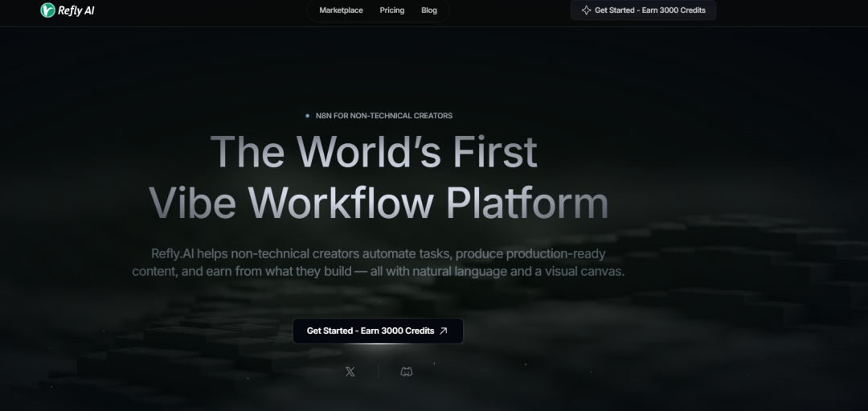
Task: Open the Marketplace nav item
Action: click(341, 10)
